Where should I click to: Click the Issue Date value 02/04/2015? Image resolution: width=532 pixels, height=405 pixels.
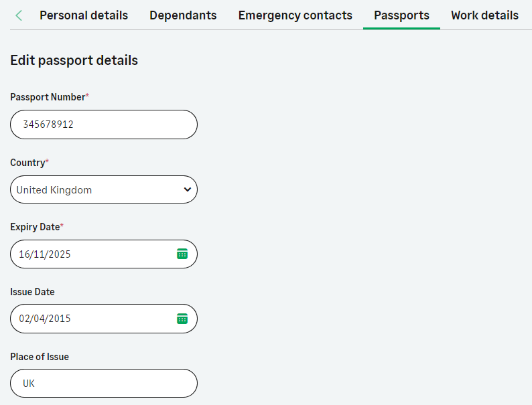(45, 319)
